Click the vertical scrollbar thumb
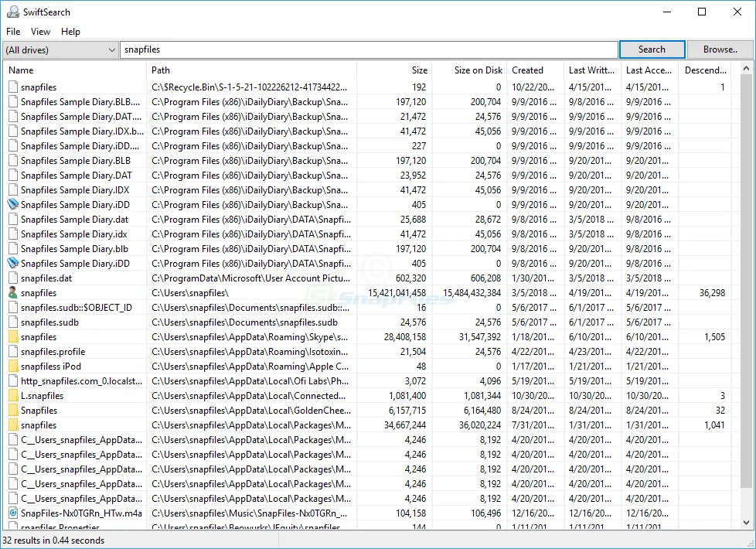 point(746,281)
